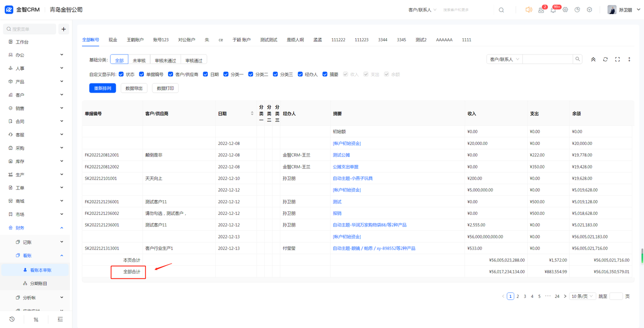Click the 金智CRM logo icon
The image size is (644, 328).
[9, 10]
